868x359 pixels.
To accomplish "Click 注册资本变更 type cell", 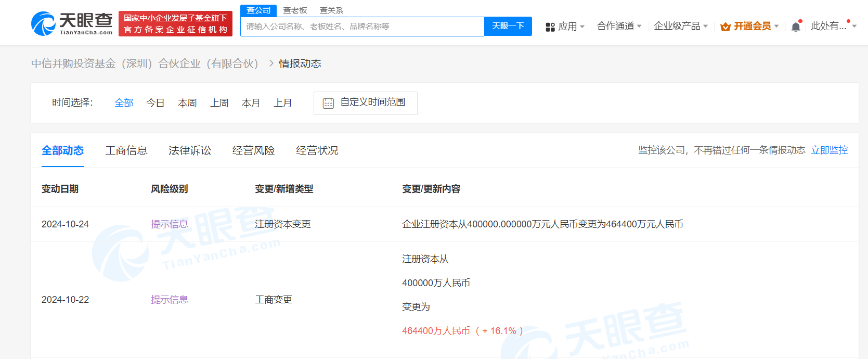I will tap(283, 224).
